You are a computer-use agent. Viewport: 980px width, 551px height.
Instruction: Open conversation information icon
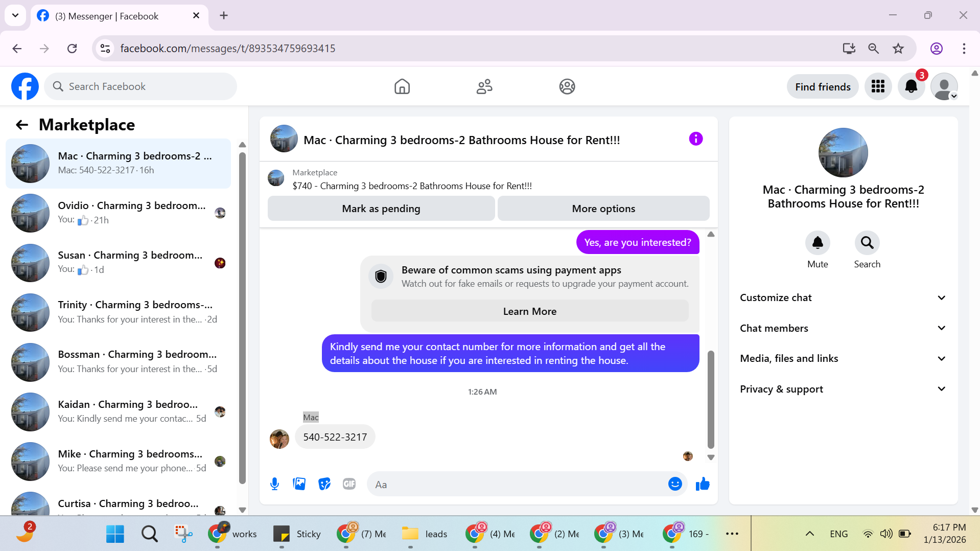696,139
